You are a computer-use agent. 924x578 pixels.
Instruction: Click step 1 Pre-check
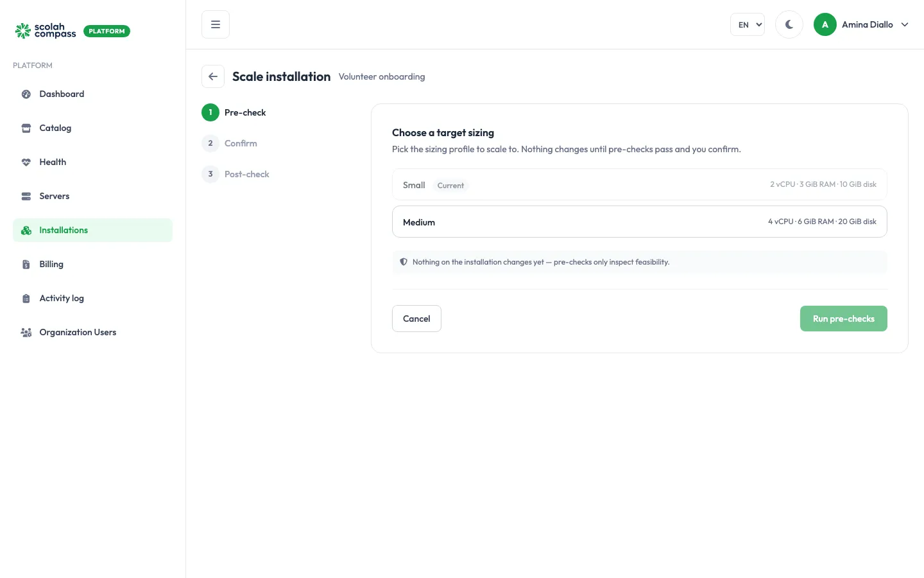(x=234, y=112)
